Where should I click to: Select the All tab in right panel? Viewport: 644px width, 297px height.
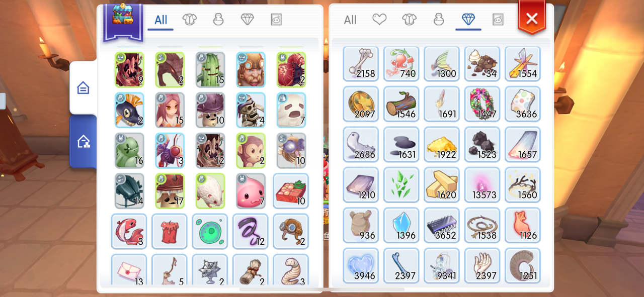coord(350,20)
